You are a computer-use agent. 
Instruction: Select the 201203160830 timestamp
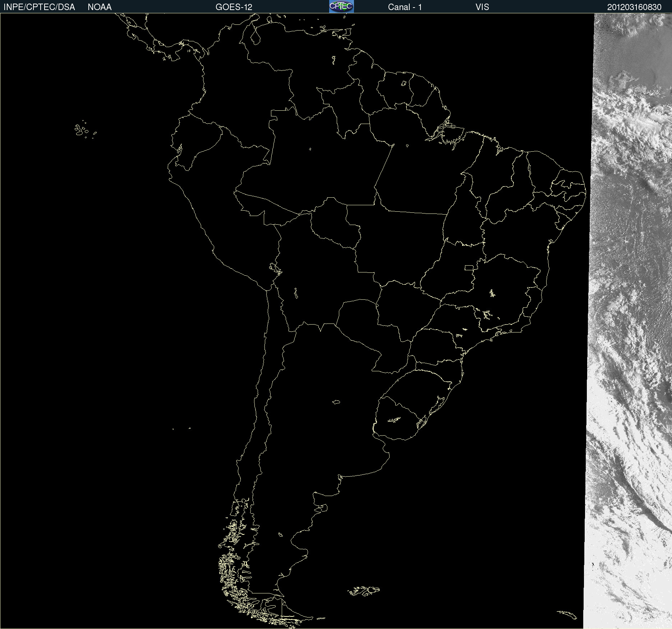click(634, 7)
